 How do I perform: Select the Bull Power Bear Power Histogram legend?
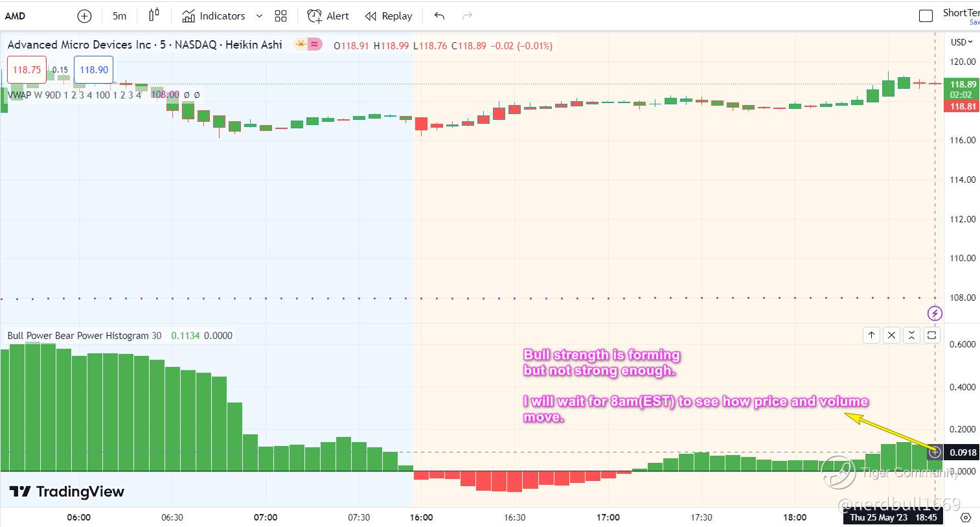click(84, 336)
